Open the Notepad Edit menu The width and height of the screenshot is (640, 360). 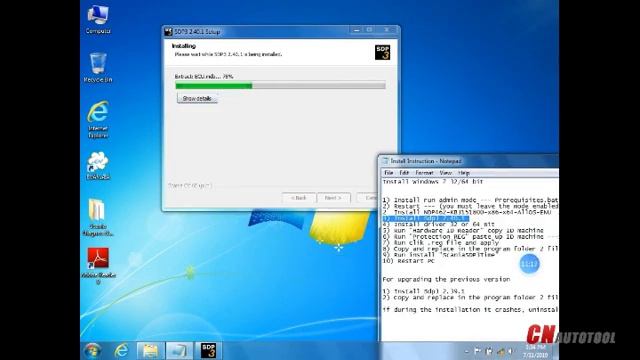point(404,173)
